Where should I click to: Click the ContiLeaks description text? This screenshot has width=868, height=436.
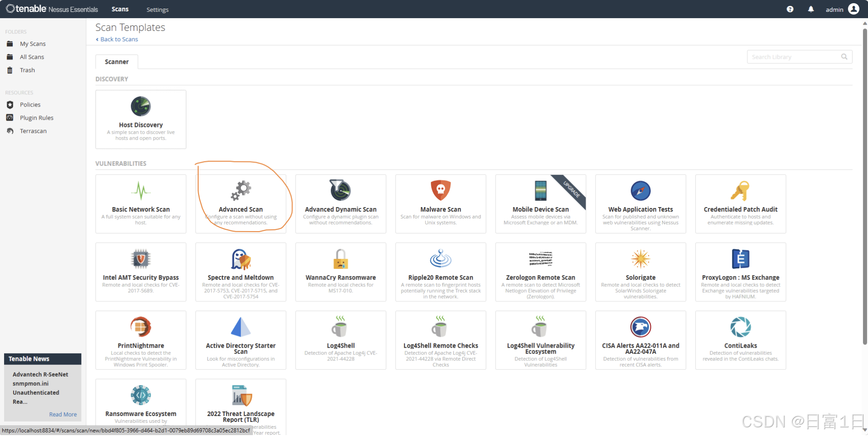pos(740,356)
